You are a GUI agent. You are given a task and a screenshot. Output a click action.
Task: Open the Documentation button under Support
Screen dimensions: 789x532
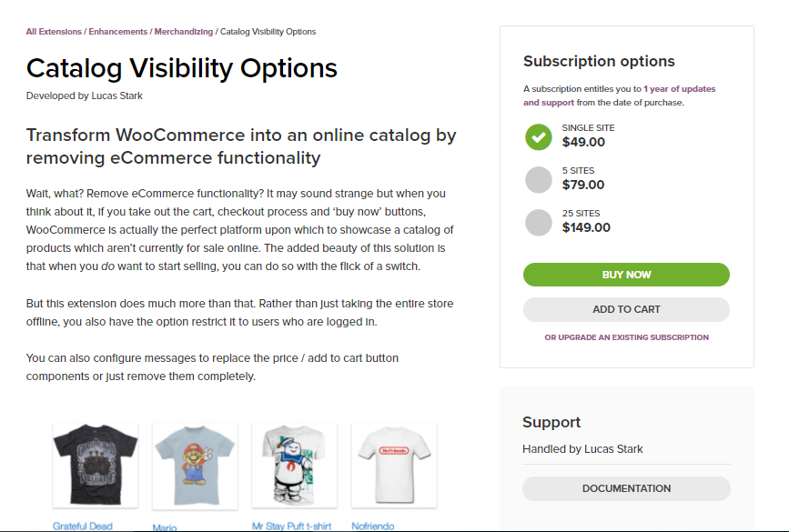(626, 488)
